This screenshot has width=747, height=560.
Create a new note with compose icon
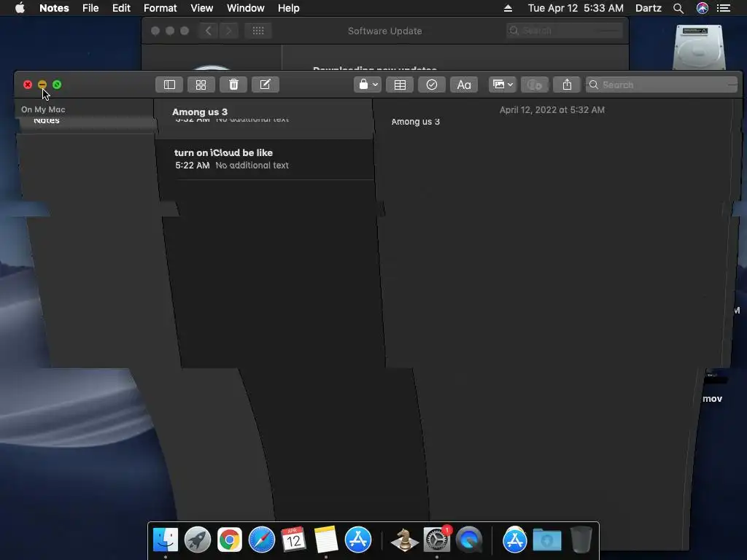pyautogui.click(x=266, y=85)
